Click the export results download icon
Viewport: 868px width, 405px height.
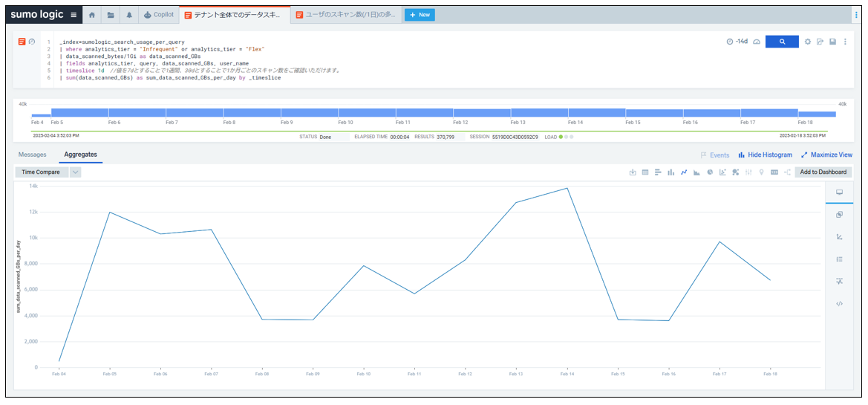pyautogui.click(x=633, y=172)
